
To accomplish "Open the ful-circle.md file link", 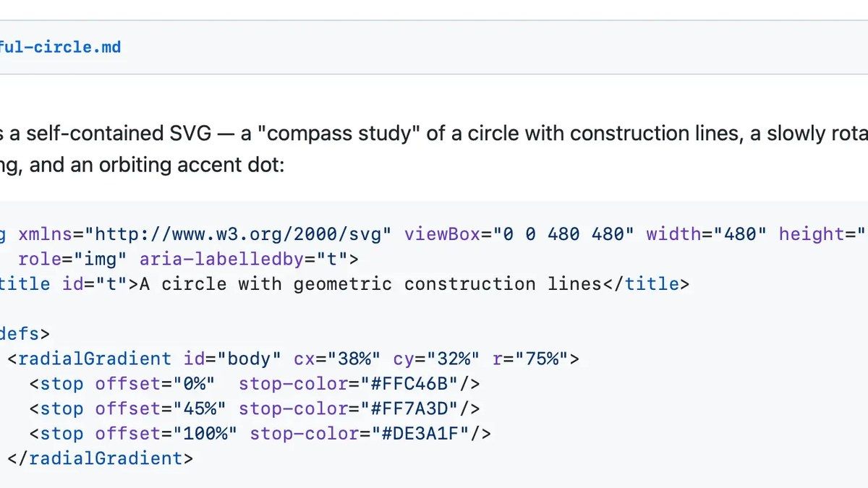I will 61,48.
